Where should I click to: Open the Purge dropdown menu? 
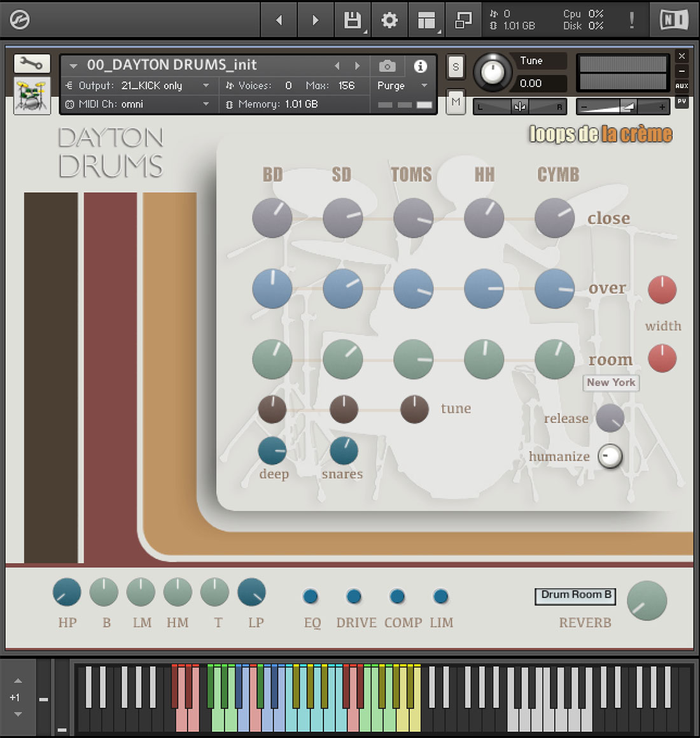[402, 86]
